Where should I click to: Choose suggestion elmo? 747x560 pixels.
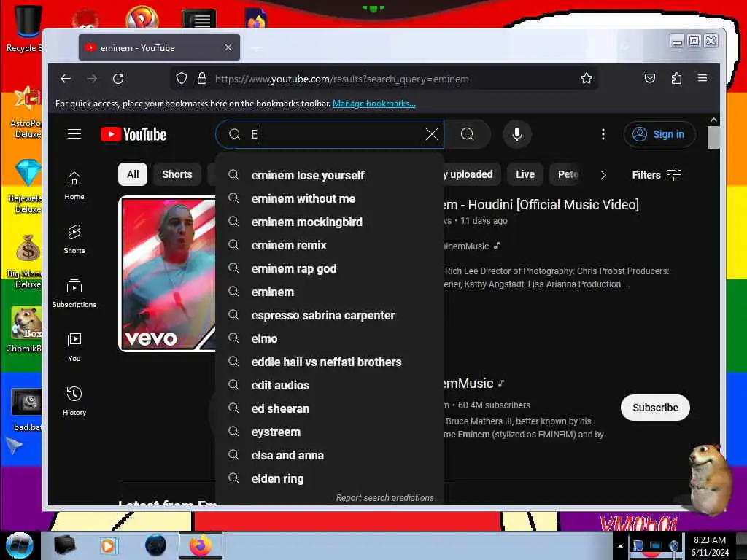[x=330, y=338]
